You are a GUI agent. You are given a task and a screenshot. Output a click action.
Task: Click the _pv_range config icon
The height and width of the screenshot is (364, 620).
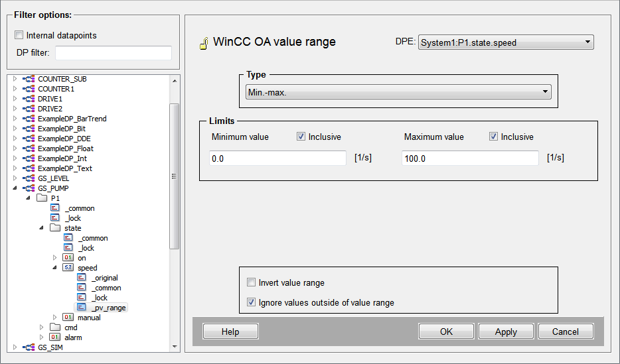[82, 308]
